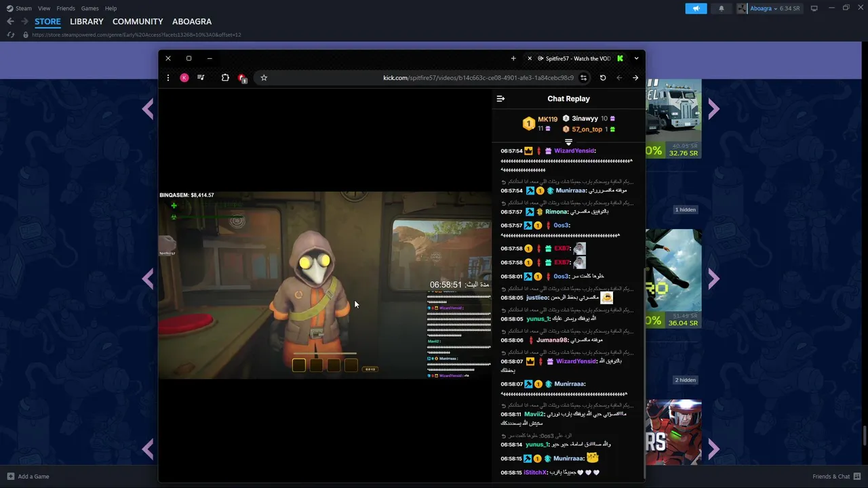The height and width of the screenshot is (488, 868).
Task: Open Steam announcements megaphone button
Action: coord(696,8)
